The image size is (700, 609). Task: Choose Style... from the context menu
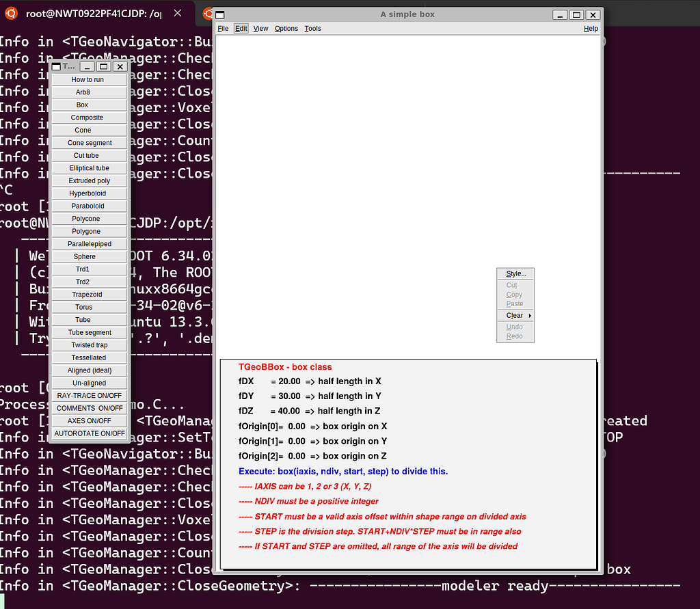pos(515,273)
